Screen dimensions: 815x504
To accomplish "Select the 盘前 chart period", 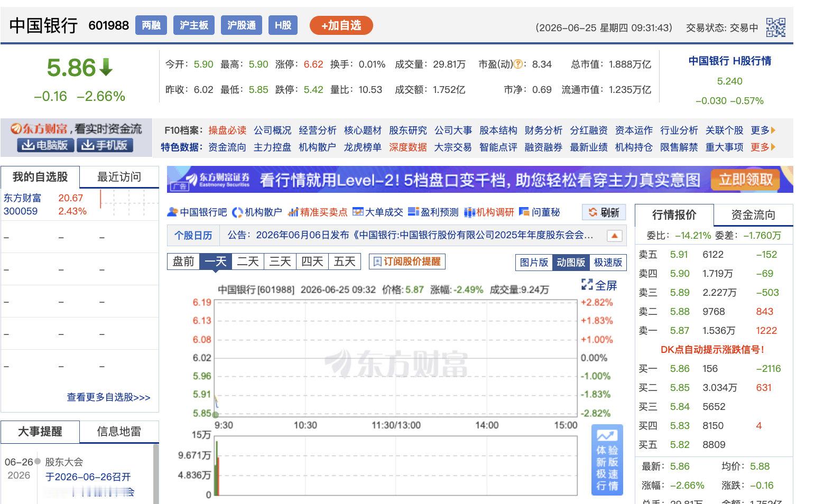I will [183, 262].
